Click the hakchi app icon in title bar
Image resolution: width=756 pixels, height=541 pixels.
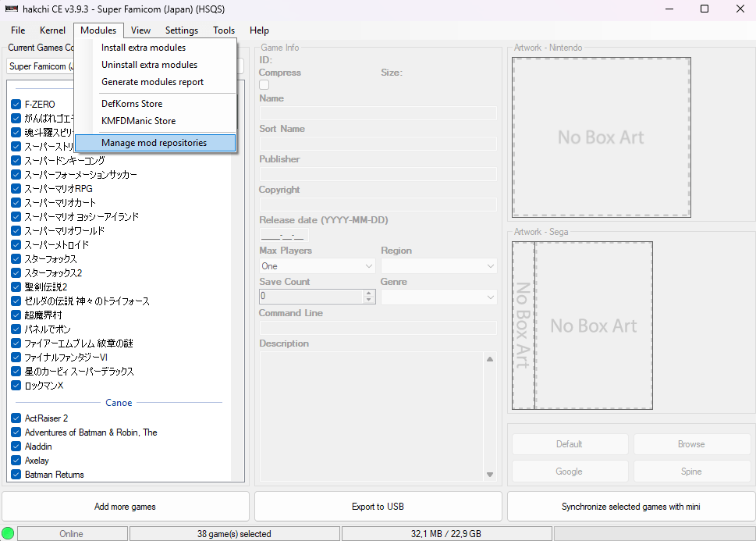coord(12,9)
